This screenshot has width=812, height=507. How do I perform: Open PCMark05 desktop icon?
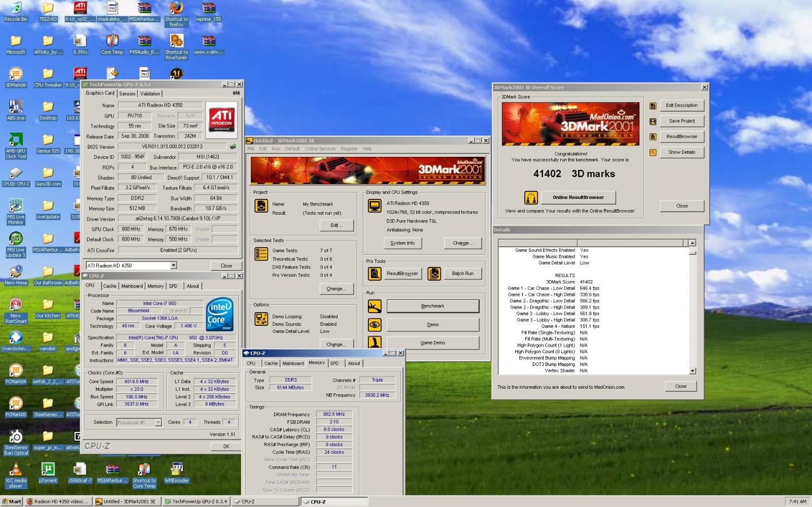click(16, 408)
